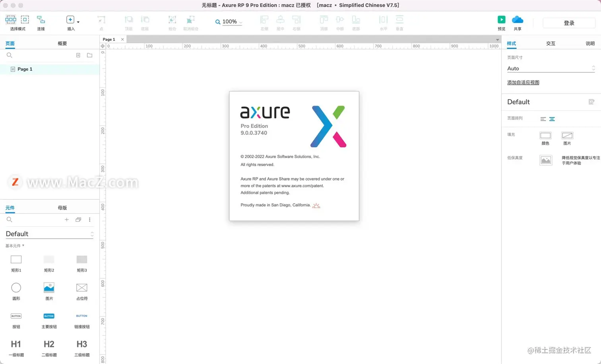601x364 pixels.
Task: Open the 插入 dropdown arrow
Action: (x=78, y=22)
